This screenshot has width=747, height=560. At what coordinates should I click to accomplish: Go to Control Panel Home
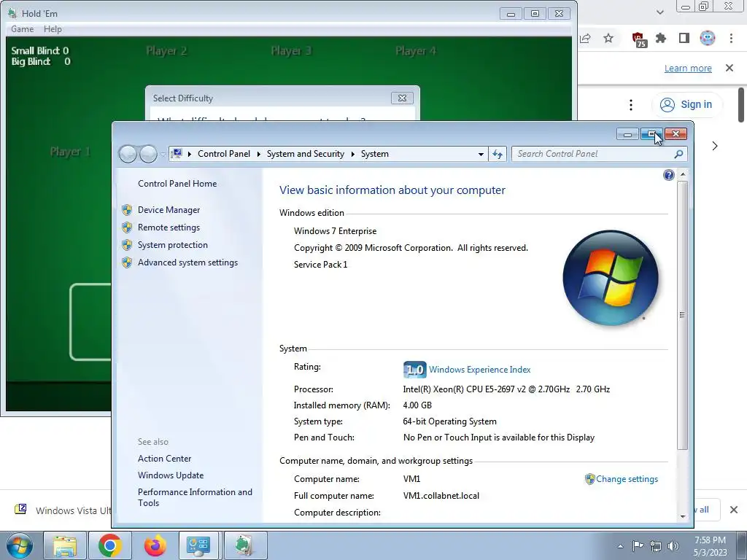tap(177, 184)
